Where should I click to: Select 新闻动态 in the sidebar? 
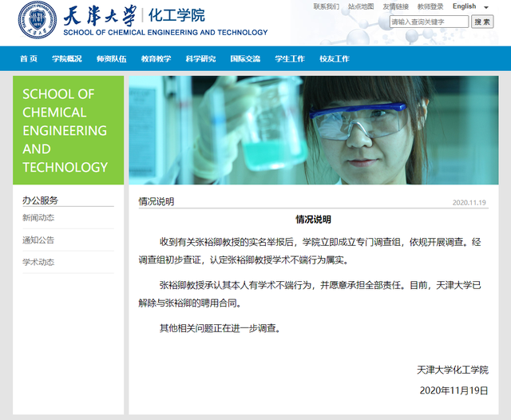point(38,218)
